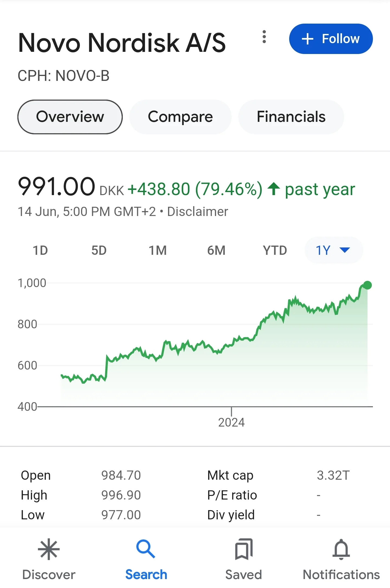
Task: Select the 5D time range
Action: tap(99, 250)
